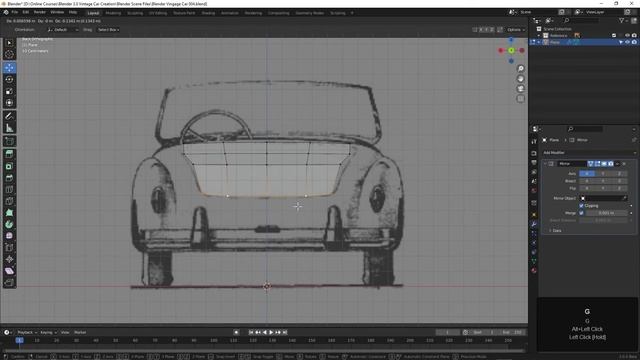This screenshot has width=640, height=360.
Task: Open the Modifier properties wrench tab
Action: (533, 224)
